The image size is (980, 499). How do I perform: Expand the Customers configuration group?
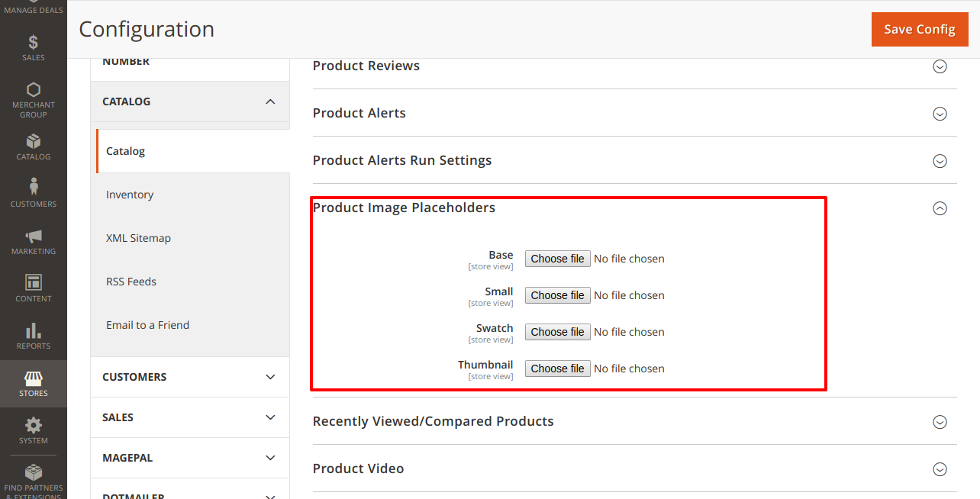point(190,377)
